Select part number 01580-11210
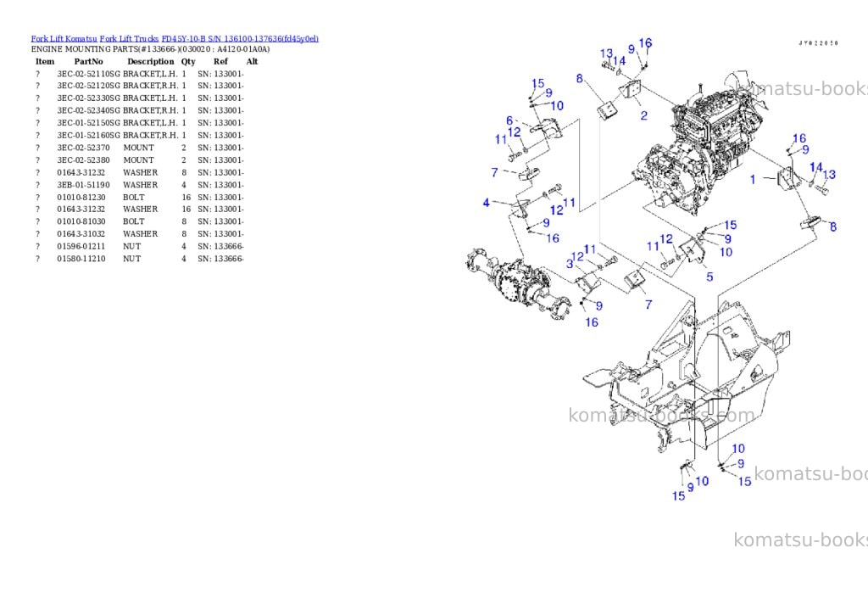The height and width of the screenshot is (615, 868). pos(81,259)
